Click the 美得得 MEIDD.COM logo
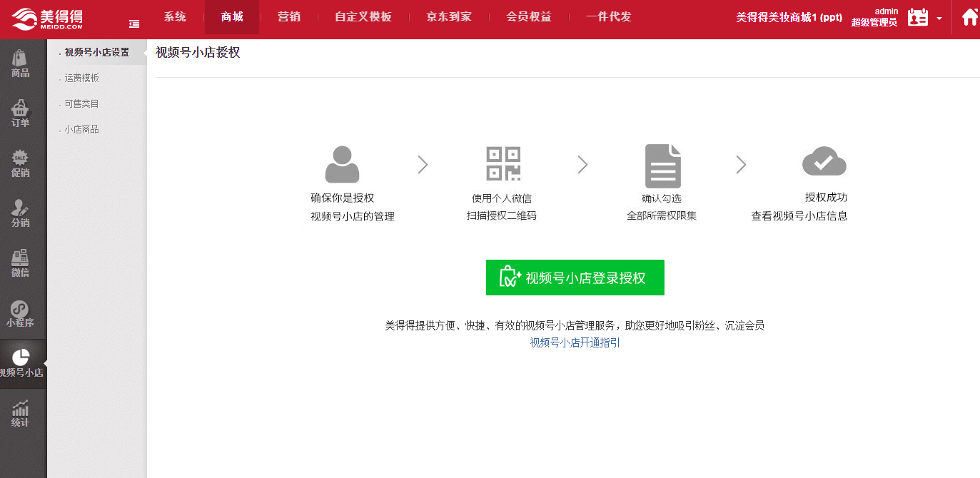This screenshot has width=980, height=478. coord(48,18)
